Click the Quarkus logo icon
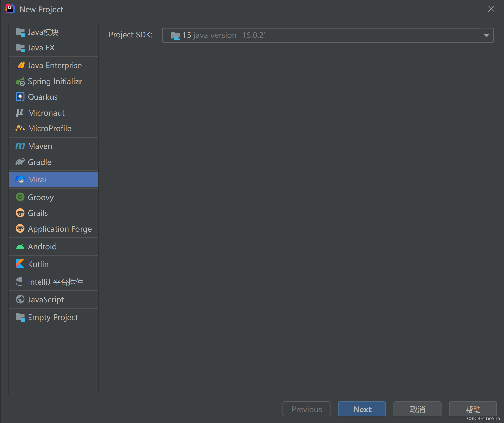504x423 pixels. [x=20, y=97]
